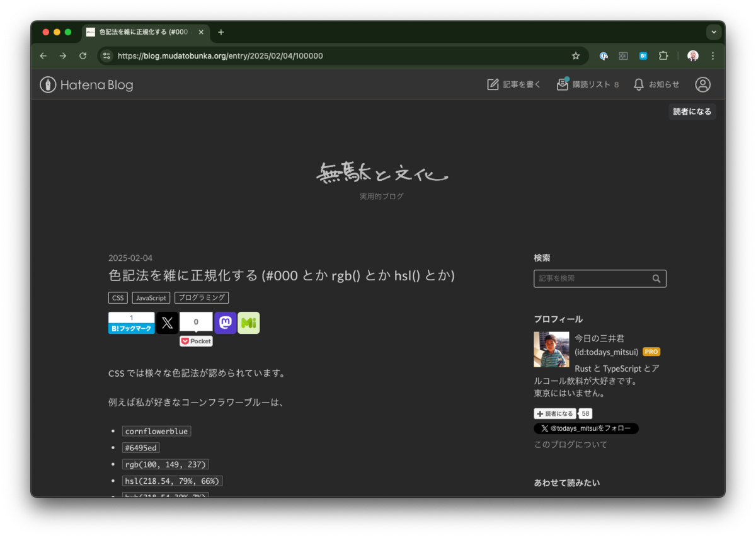The height and width of the screenshot is (538, 756).
Task: Close the 色記法を雑に正規化する tab
Action: (201, 32)
